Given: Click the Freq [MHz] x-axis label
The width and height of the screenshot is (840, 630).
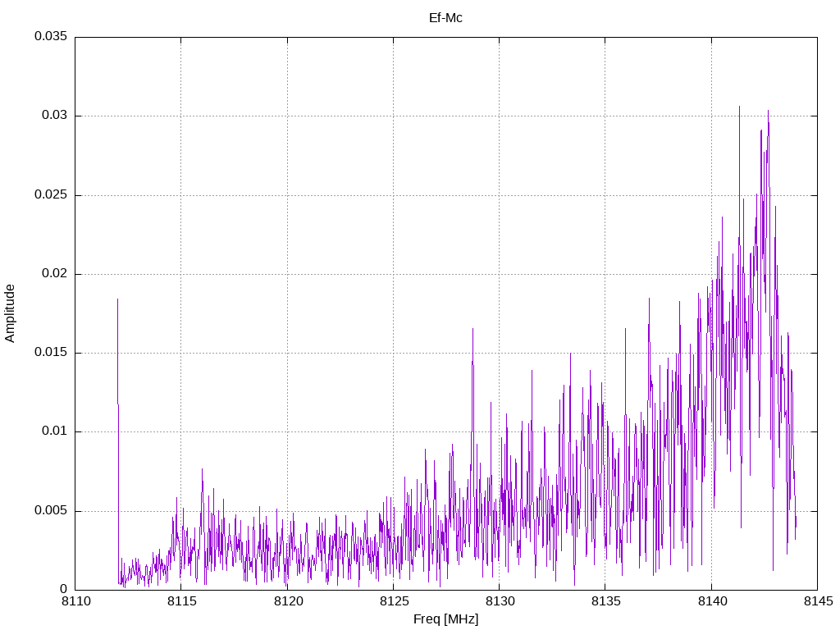Looking at the screenshot, I should (445, 619).
